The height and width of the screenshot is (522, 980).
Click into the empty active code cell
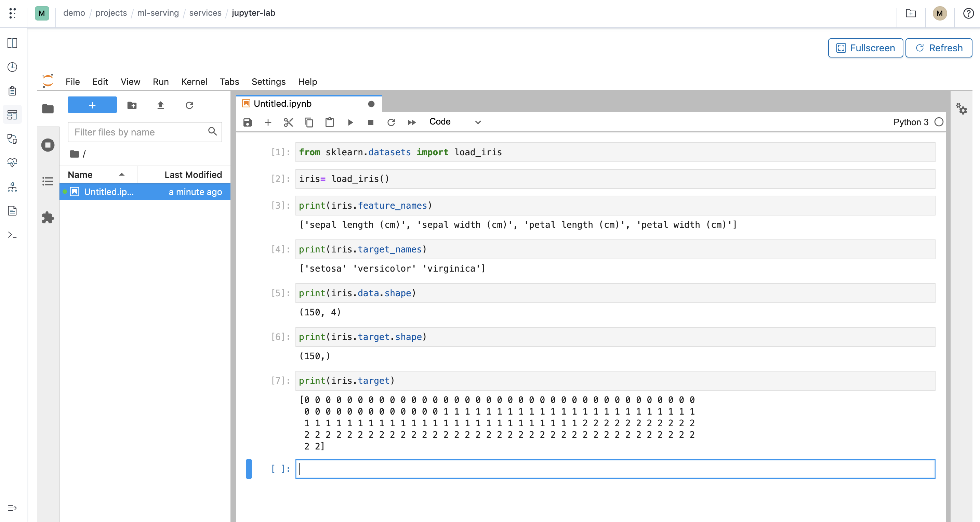pos(615,469)
